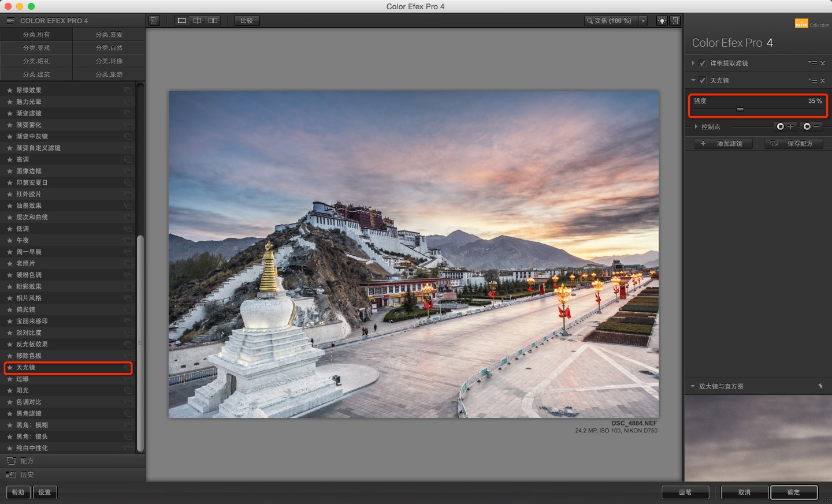The height and width of the screenshot is (504, 832).
Task: Select the 分类.建筑 category tab
Action: coord(36,74)
